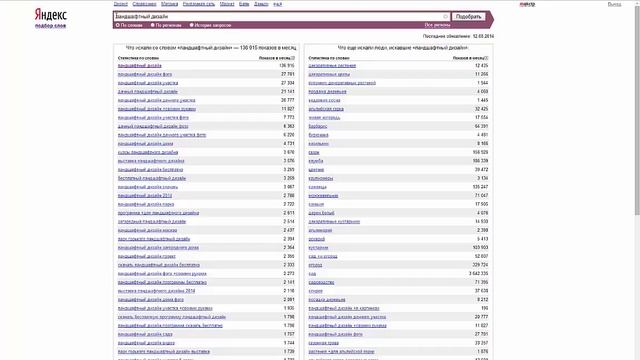This screenshot has width=640, height=360.
Task: Open the 'Метрика' top navigation item
Action: click(169, 4)
